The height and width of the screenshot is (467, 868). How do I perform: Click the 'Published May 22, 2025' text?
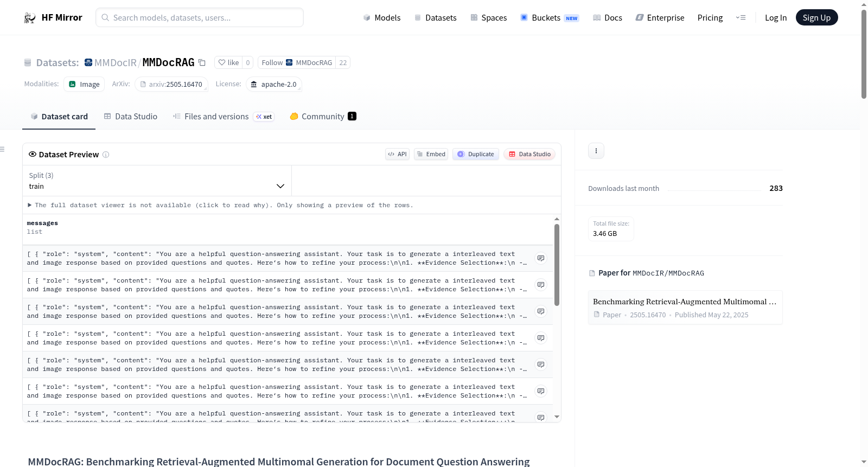coord(712,315)
